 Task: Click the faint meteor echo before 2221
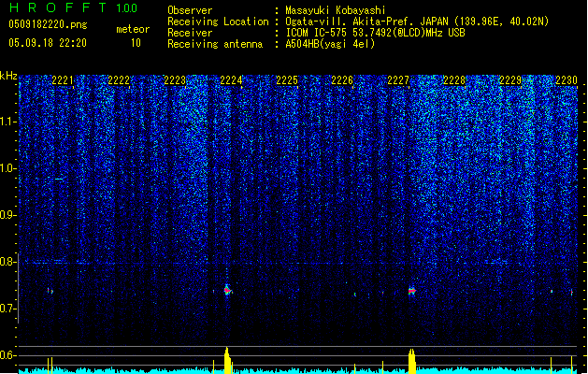point(50,291)
